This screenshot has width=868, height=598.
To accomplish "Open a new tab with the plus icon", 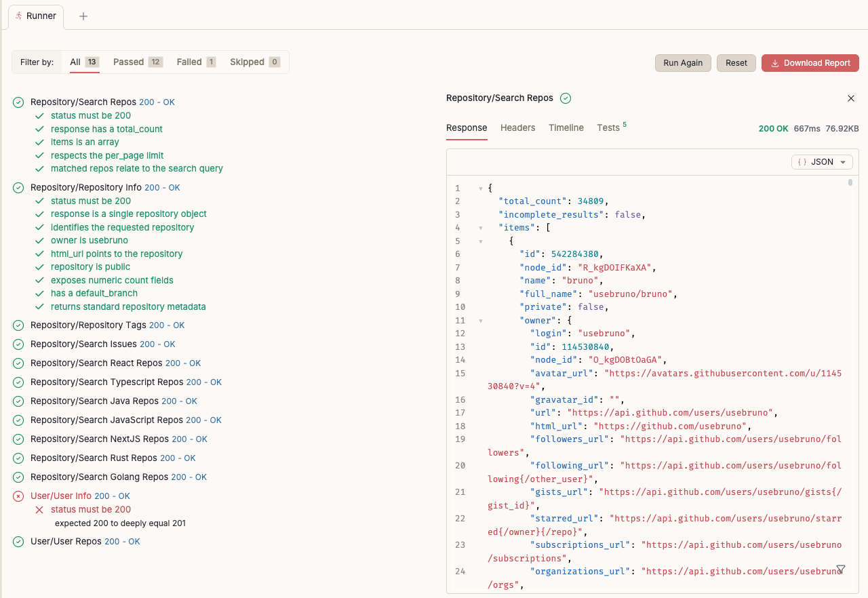I will 83,16.
